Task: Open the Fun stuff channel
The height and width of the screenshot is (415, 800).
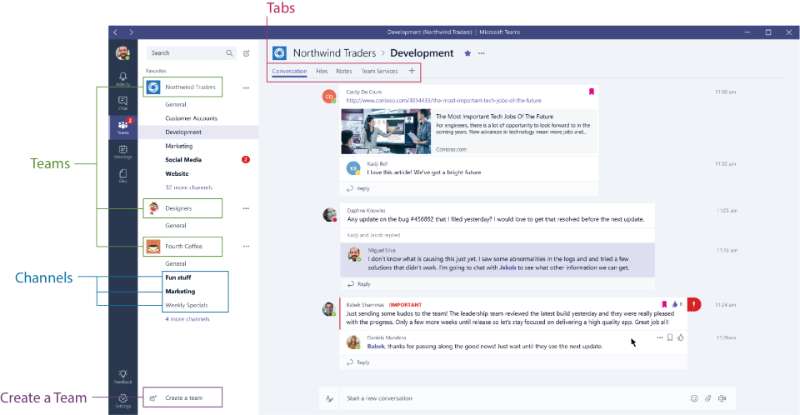Action: [x=178, y=278]
